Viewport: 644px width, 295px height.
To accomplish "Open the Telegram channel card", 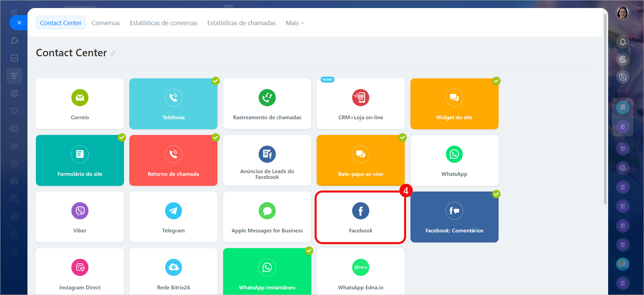I will (173, 217).
